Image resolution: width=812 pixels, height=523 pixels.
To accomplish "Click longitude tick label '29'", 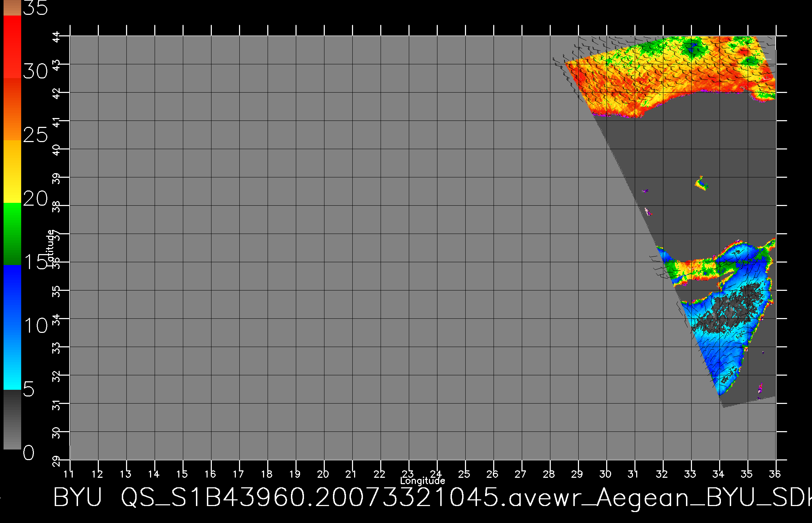I will (578, 474).
